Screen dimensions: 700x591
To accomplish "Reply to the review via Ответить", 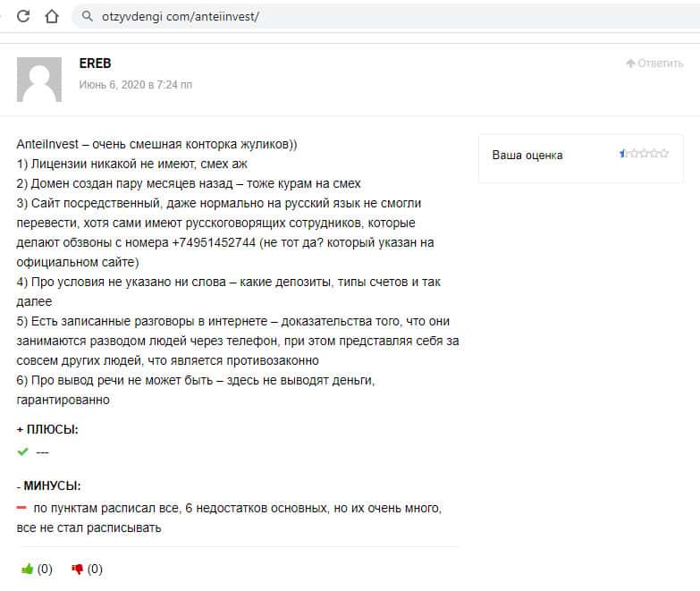I will pyautogui.click(x=660, y=63).
